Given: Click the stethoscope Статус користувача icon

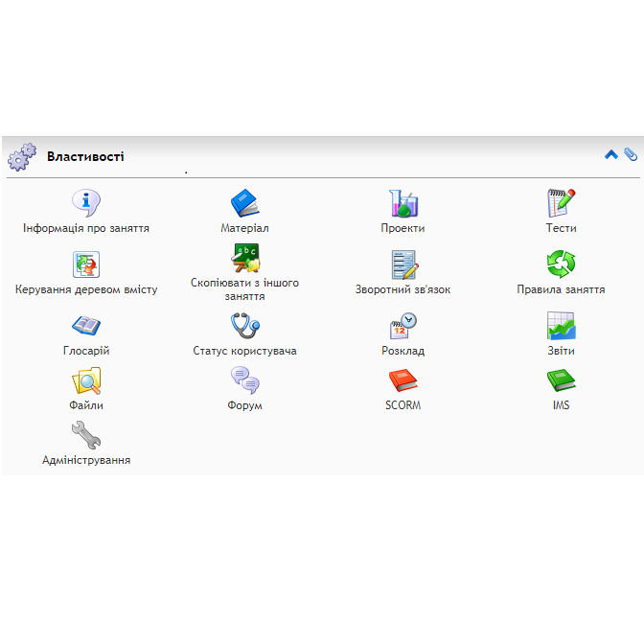Looking at the screenshot, I should 244,326.
